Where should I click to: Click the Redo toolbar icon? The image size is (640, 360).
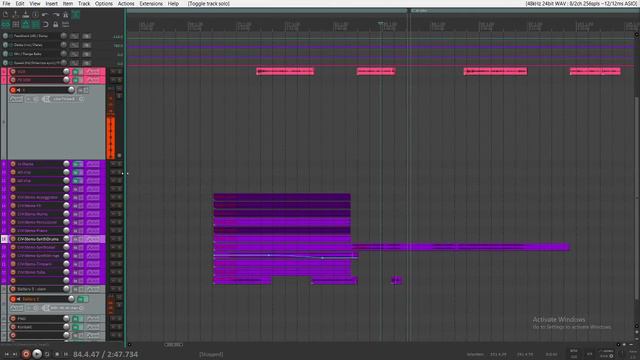pos(56,15)
